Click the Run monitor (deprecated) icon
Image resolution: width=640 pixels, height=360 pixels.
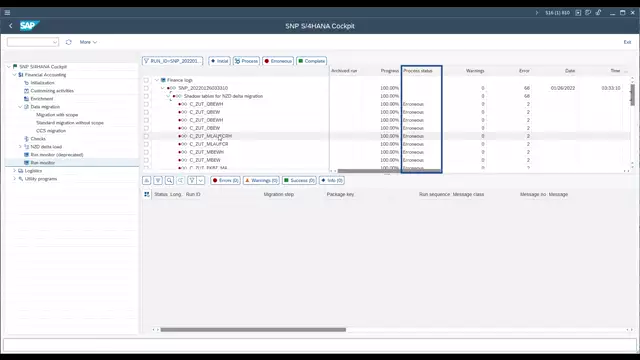tap(27, 155)
